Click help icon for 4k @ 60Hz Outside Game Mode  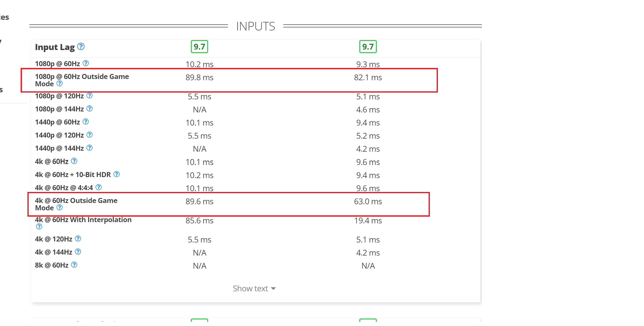pos(60,207)
